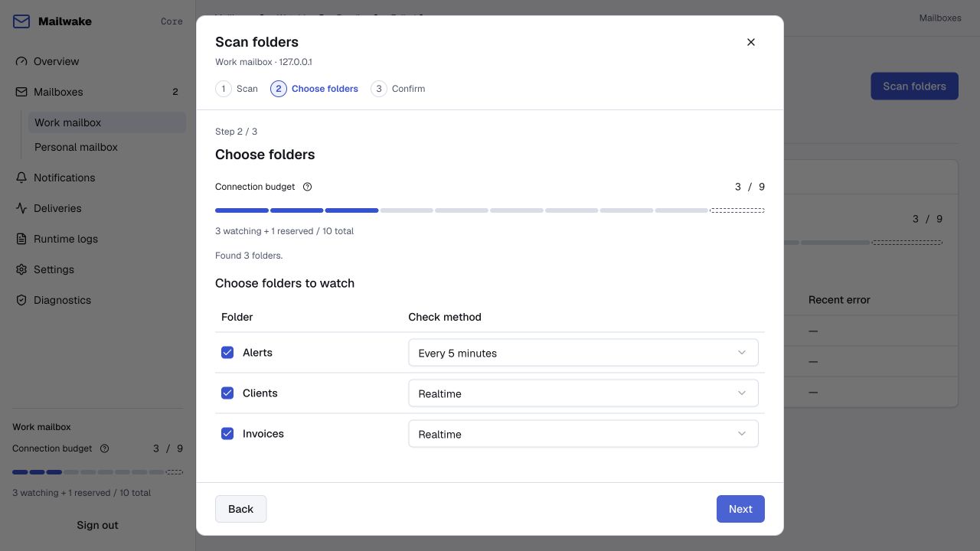Screen dimensions: 980x551
Task: Open the Alerts check method dropdown
Action: (583, 353)
